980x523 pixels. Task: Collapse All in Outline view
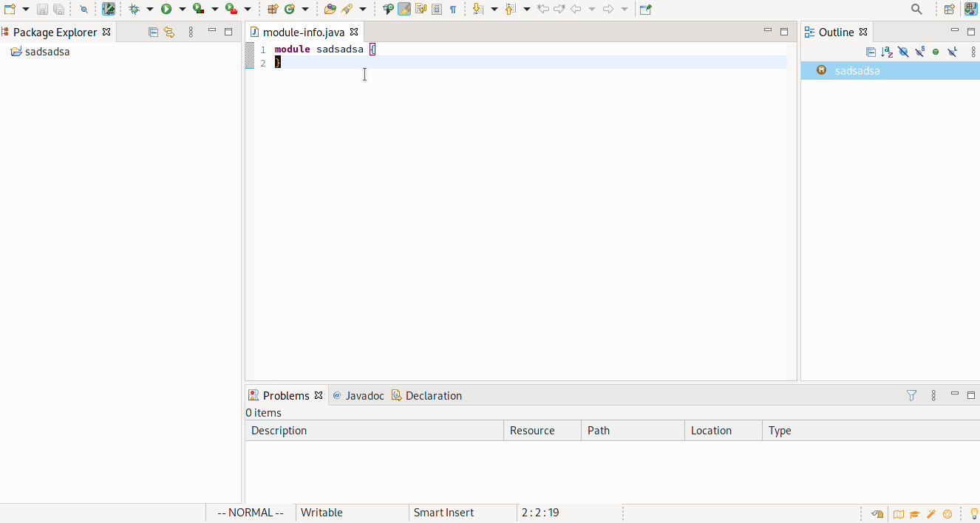(871, 52)
